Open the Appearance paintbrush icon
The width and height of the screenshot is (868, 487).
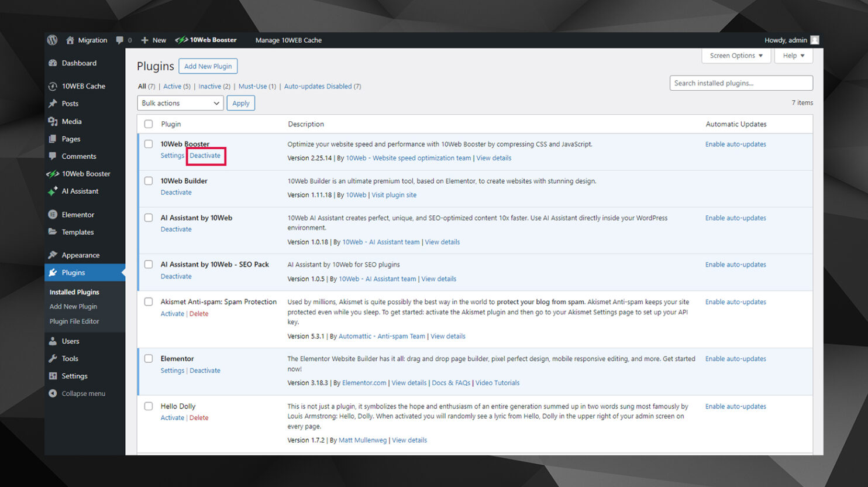(x=53, y=255)
